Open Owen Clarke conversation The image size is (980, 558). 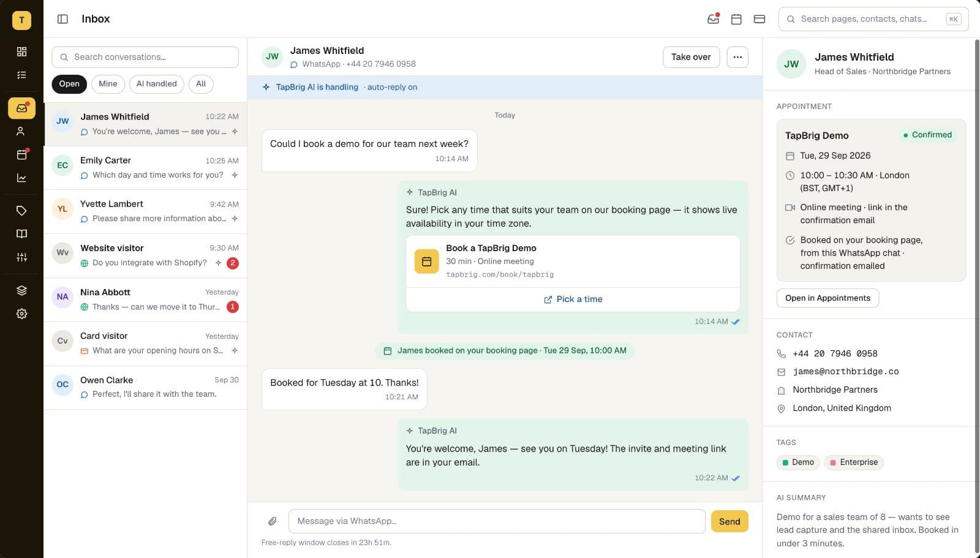pos(145,388)
